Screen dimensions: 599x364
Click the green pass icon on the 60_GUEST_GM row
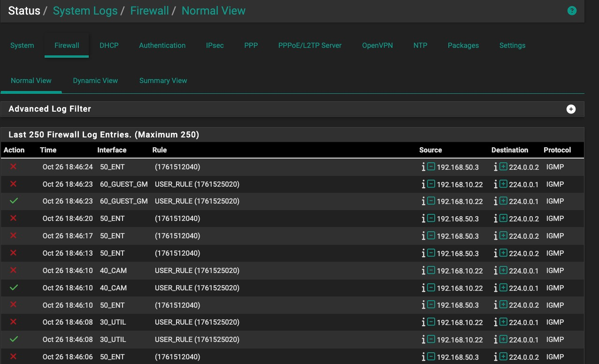pos(14,201)
